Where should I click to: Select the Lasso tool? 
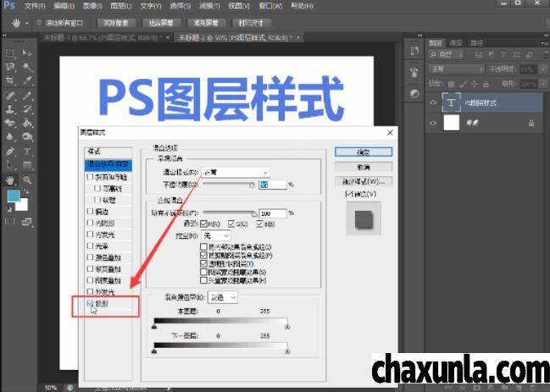[x=10, y=67]
